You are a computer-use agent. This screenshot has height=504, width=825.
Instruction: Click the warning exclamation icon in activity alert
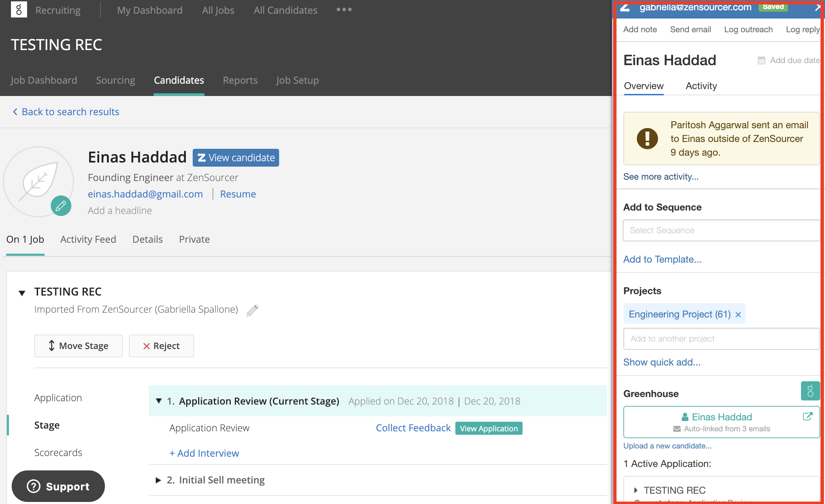tap(647, 139)
